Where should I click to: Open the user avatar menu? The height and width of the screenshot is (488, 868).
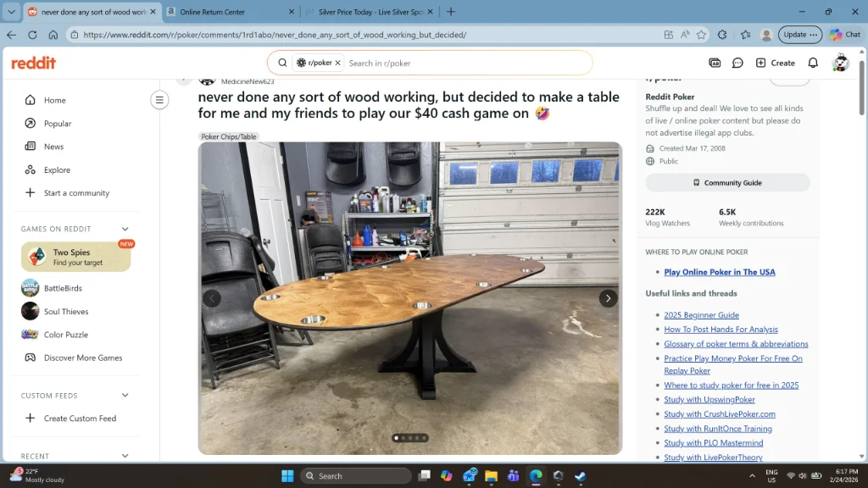tap(840, 63)
